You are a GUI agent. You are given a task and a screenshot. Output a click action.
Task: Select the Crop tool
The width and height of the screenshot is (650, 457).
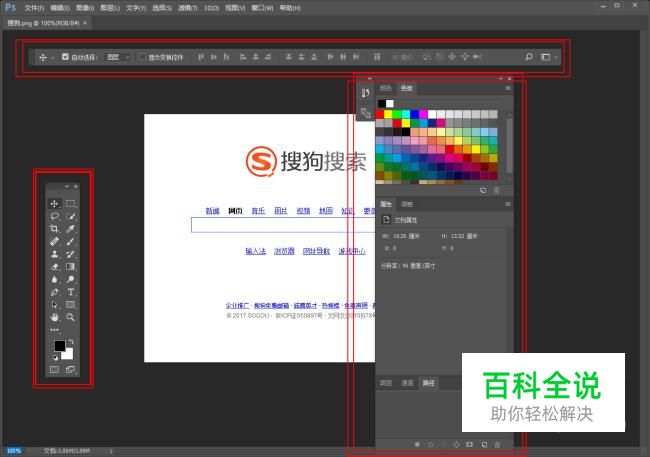click(x=54, y=228)
